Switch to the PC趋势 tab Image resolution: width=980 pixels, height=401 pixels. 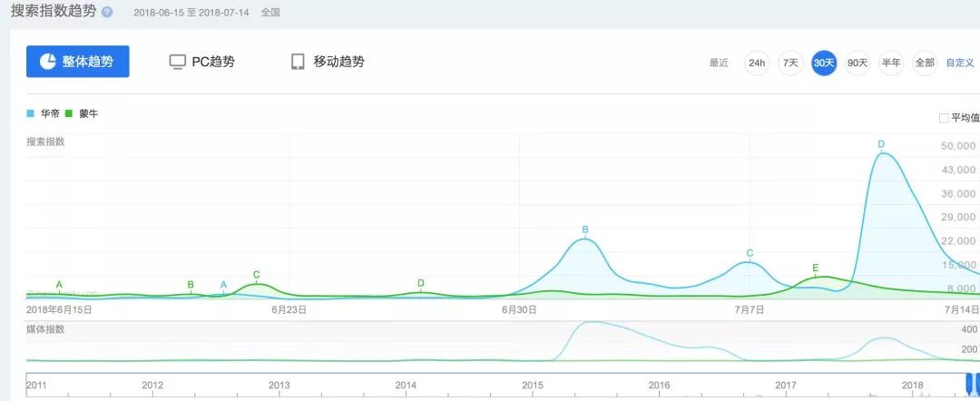tap(202, 62)
